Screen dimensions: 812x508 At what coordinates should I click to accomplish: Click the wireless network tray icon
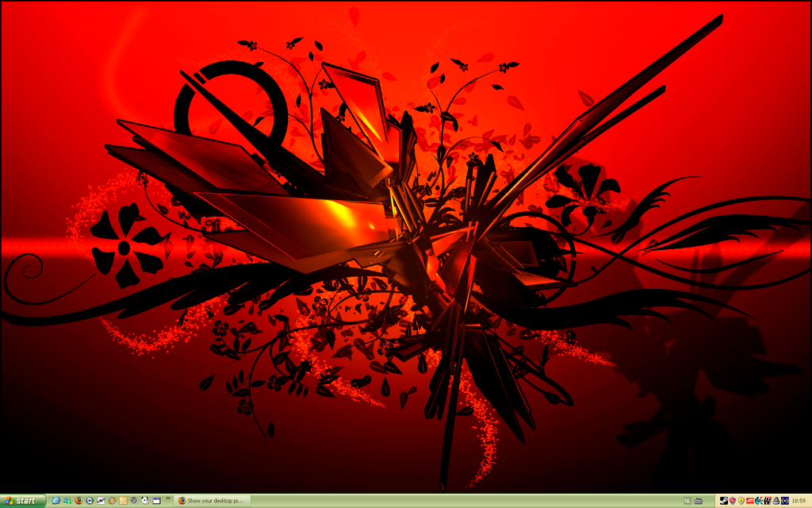pyautogui.click(x=784, y=501)
